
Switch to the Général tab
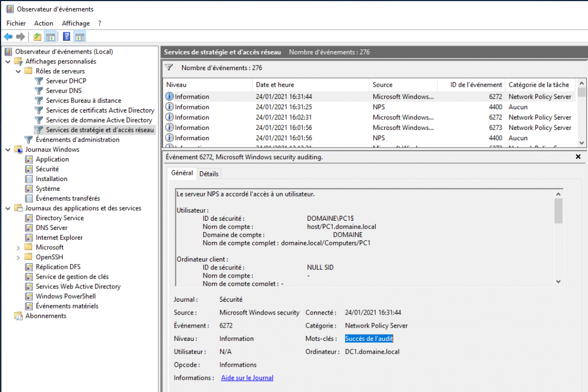pyautogui.click(x=182, y=172)
